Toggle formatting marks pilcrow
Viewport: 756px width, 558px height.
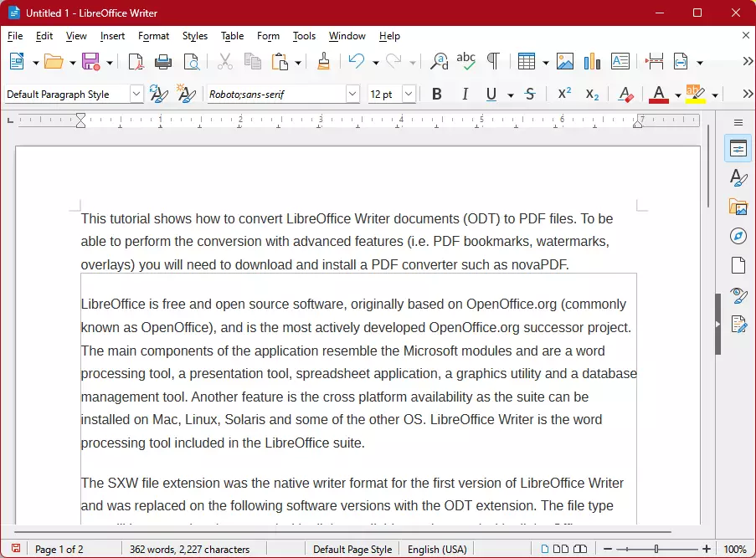coord(493,62)
